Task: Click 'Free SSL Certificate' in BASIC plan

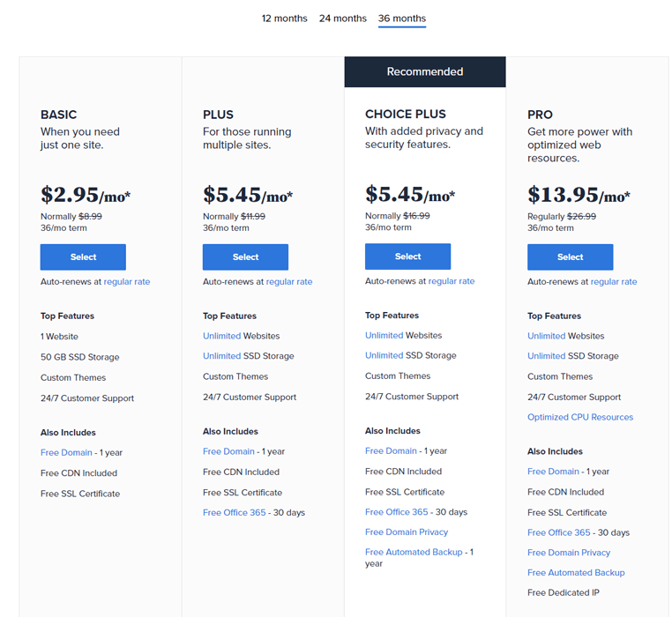Action: 80,494
